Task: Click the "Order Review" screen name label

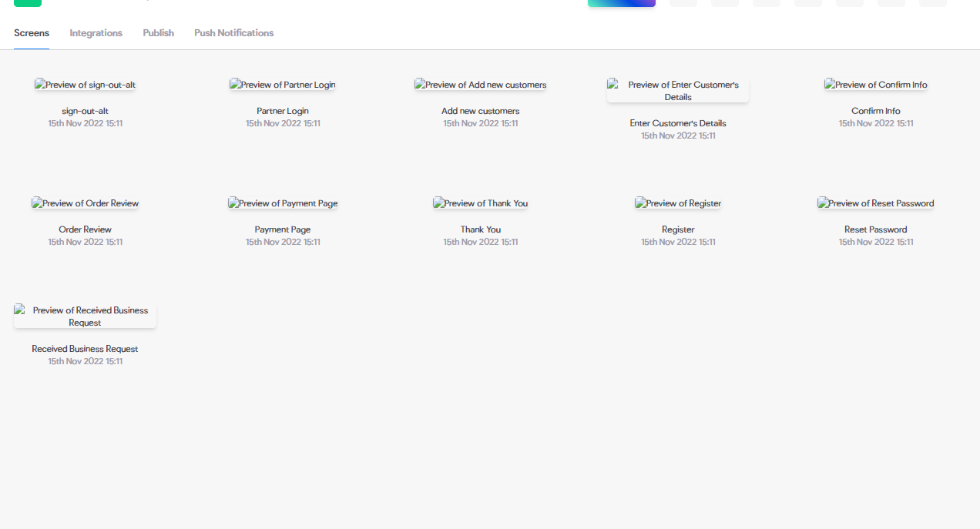Action: tap(85, 229)
